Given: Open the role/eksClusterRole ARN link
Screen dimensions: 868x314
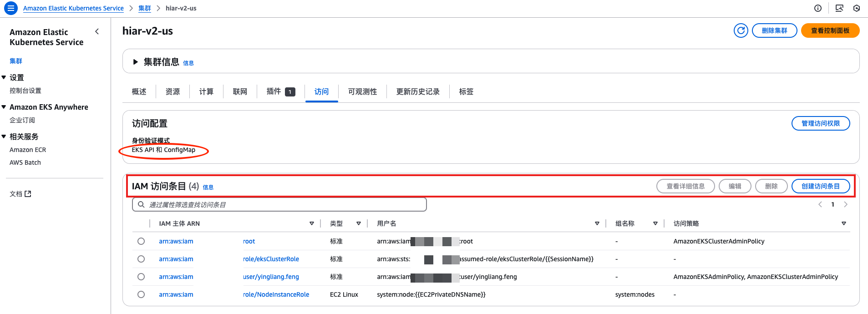Looking at the screenshot, I should point(229,259).
